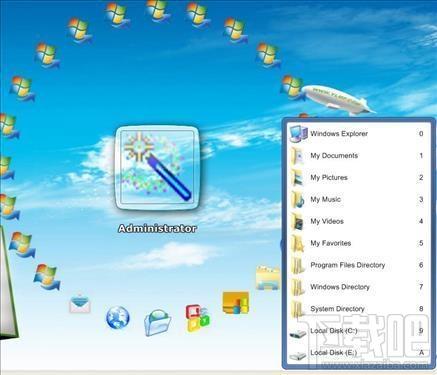This screenshot has width=437, height=375.
Task: Open the colorful red-green-yellow blocks icon
Action: pyautogui.click(x=198, y=318)
